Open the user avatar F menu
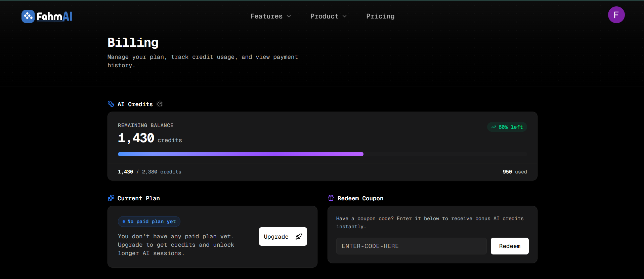 point(616,15)
